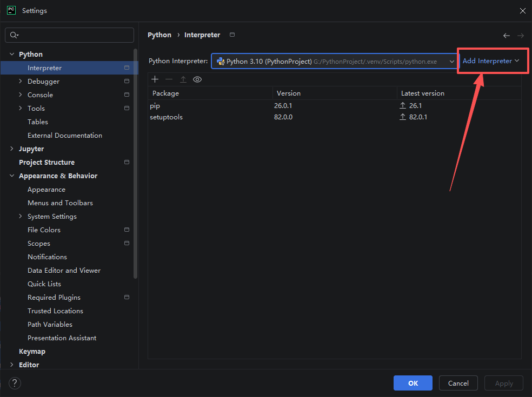The width and height of the screenshot is (532, 397).
Task: Click the Cancel button
Action: [x=458, y=383]
